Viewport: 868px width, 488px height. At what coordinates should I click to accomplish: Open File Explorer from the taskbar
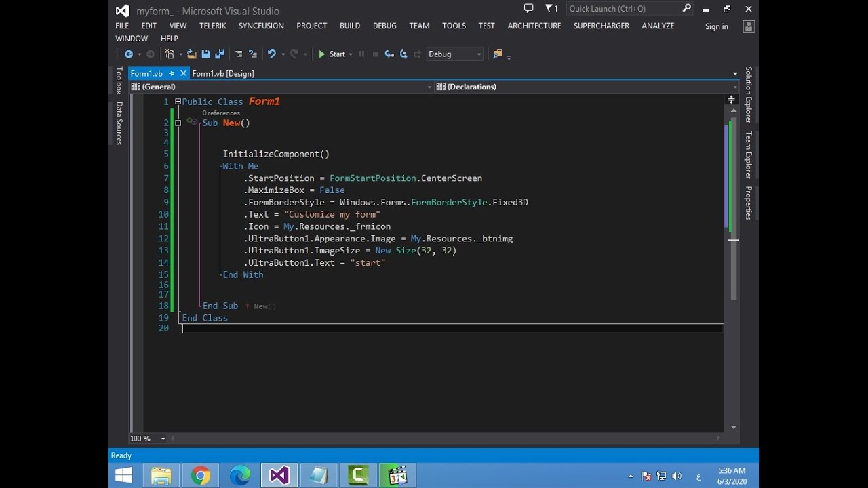[161, 476]
